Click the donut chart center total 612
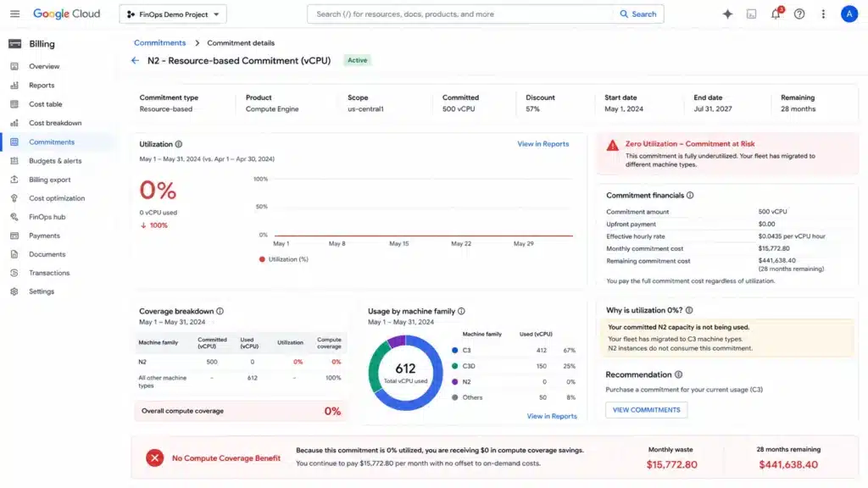 pos(405,369)
